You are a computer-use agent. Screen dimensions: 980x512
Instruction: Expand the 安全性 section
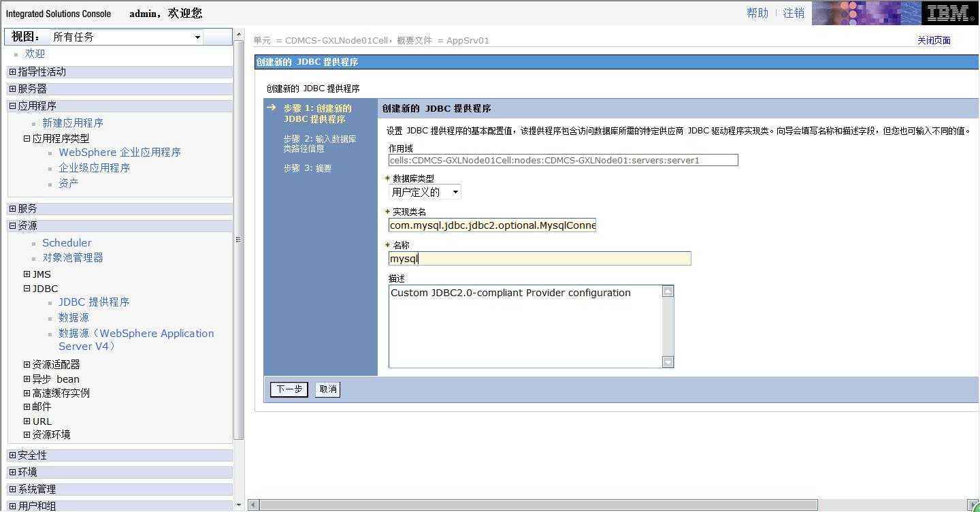(12, 455)
